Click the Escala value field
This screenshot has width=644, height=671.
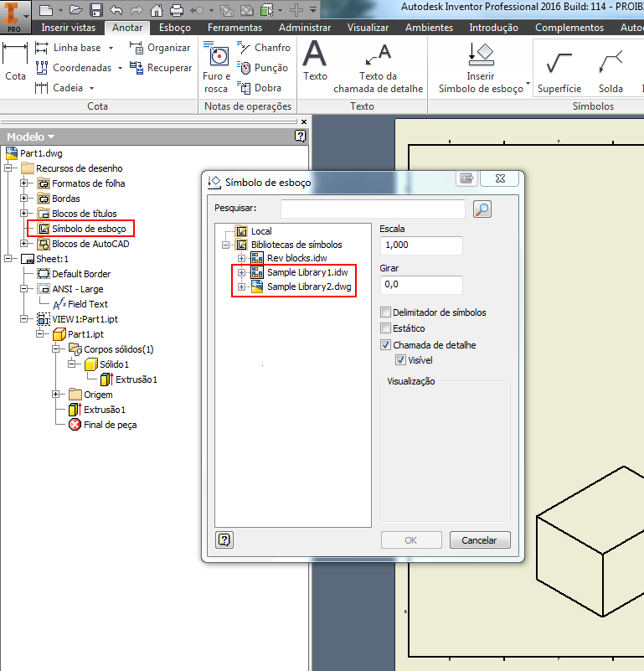click(421, 245)
